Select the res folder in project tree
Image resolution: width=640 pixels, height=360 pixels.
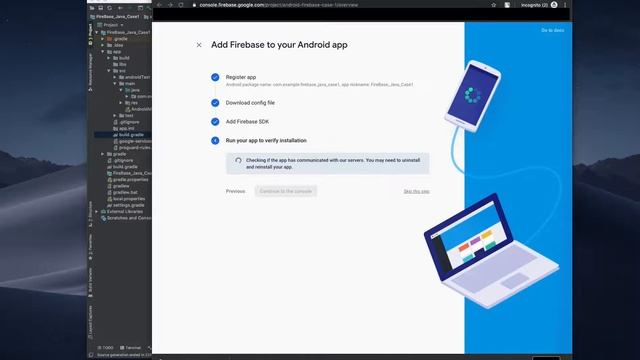(132, 103)
